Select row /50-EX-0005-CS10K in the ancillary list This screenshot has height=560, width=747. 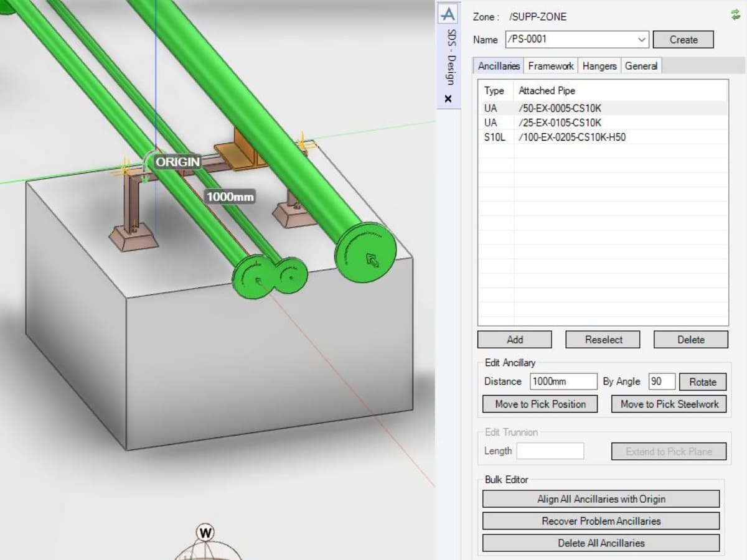point(560,108)
